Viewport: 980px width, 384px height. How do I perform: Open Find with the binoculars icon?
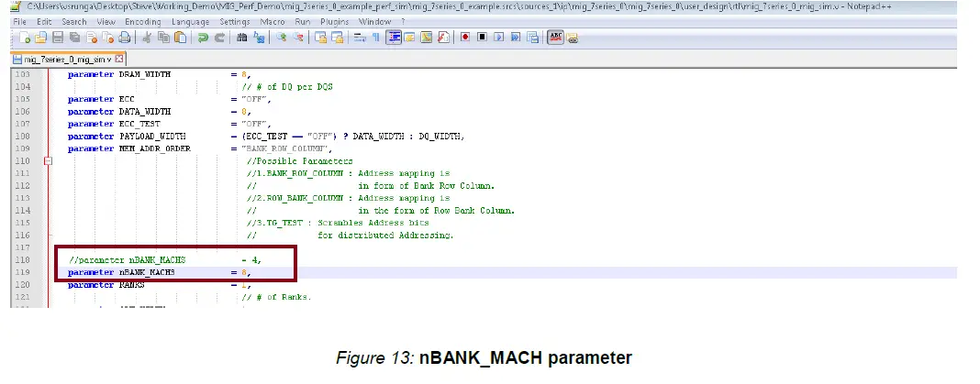[242, 38]
